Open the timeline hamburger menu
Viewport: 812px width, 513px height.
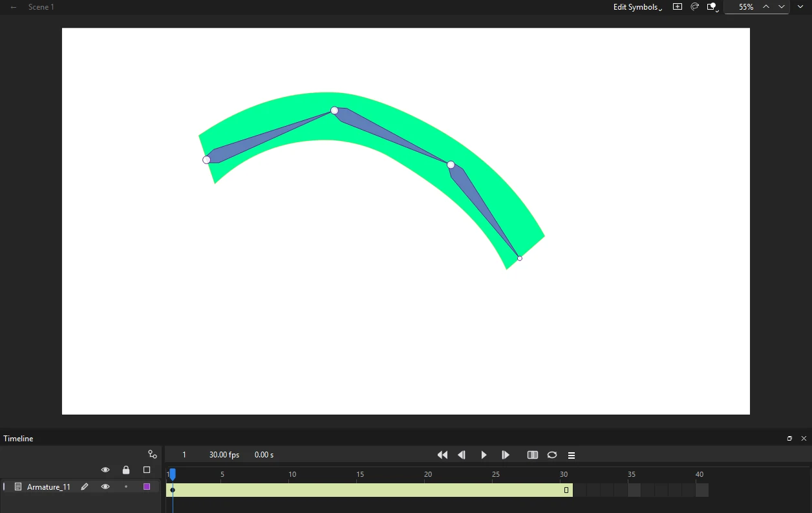(x=572, y=455)
